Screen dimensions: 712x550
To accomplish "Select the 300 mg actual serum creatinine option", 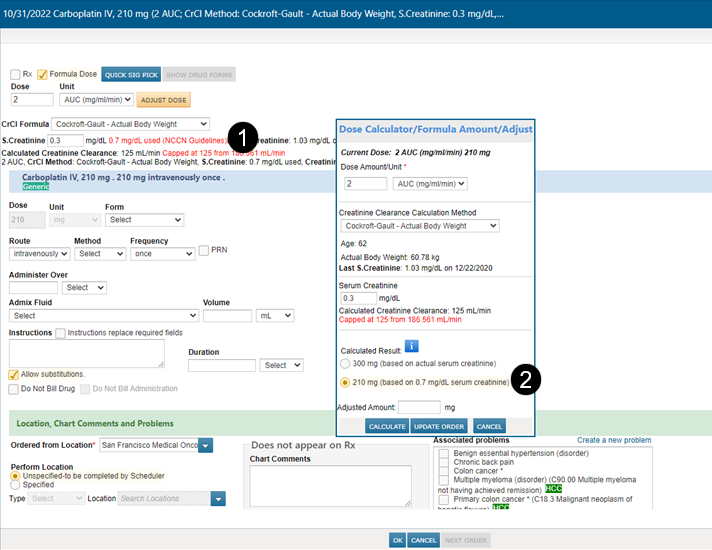I will coord(346,364).
